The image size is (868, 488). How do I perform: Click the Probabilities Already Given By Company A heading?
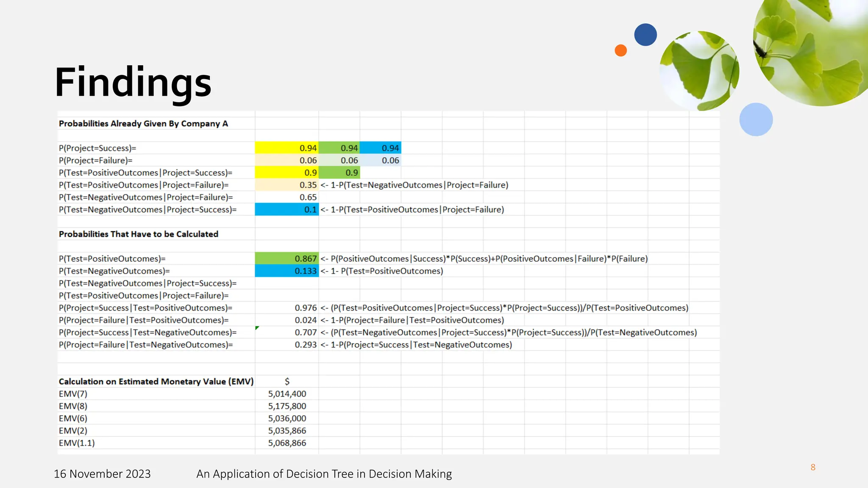coord(143,124)
